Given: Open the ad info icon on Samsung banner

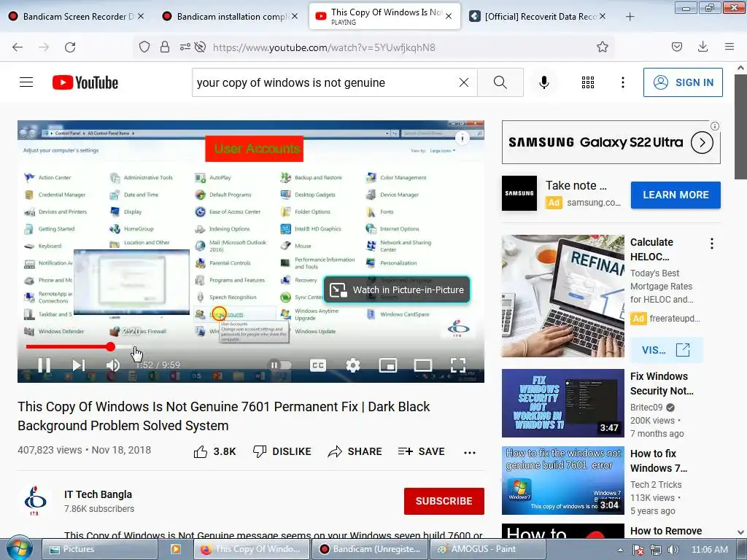Looking at the screenshot, I should 715,126.
